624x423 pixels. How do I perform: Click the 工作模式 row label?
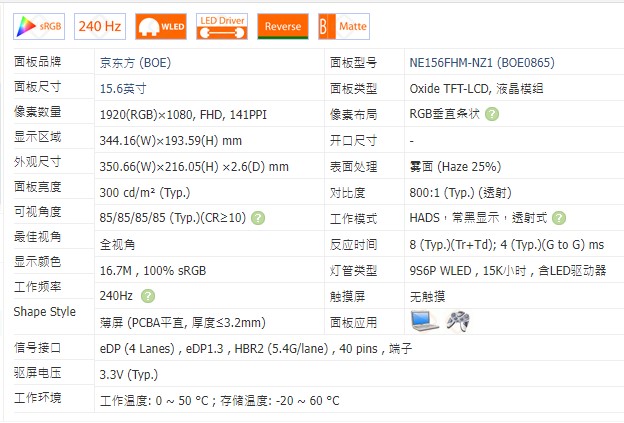click(x=353, y=218)
